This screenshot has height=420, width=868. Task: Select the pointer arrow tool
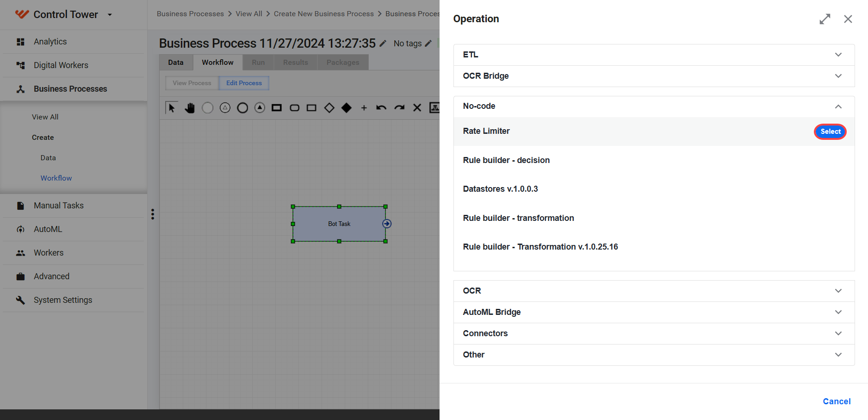(172, 108)
